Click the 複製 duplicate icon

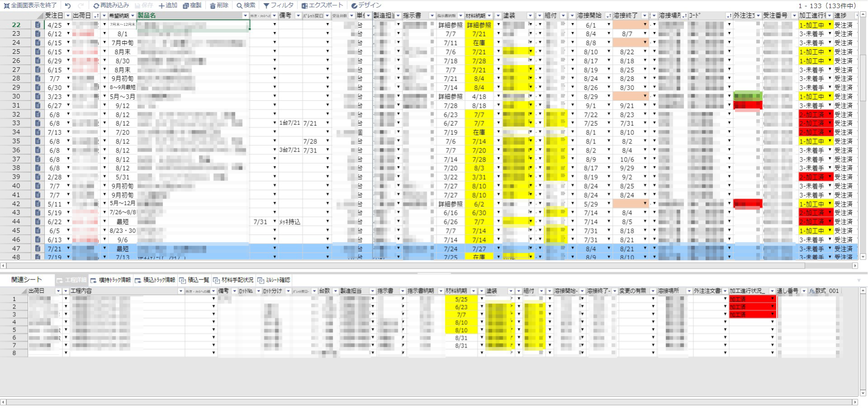coord(186,5)
